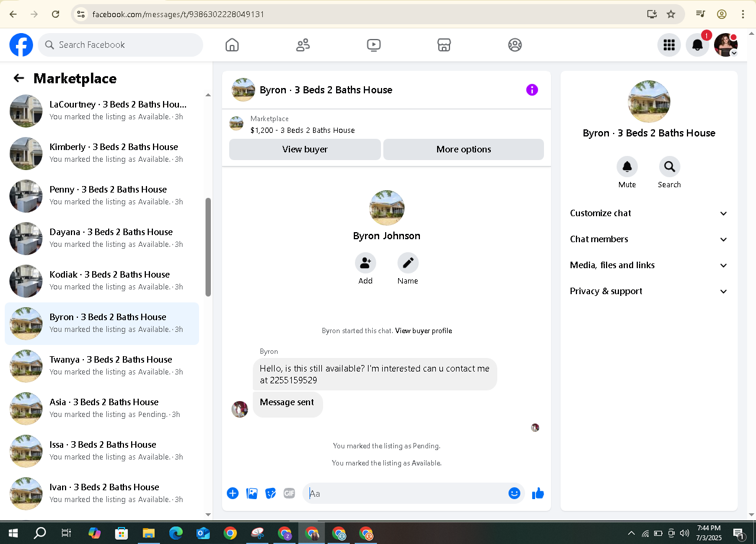This screenshot has height=544, width=756.
Task: Open Facebook home via logo
Action: point(21,45)
